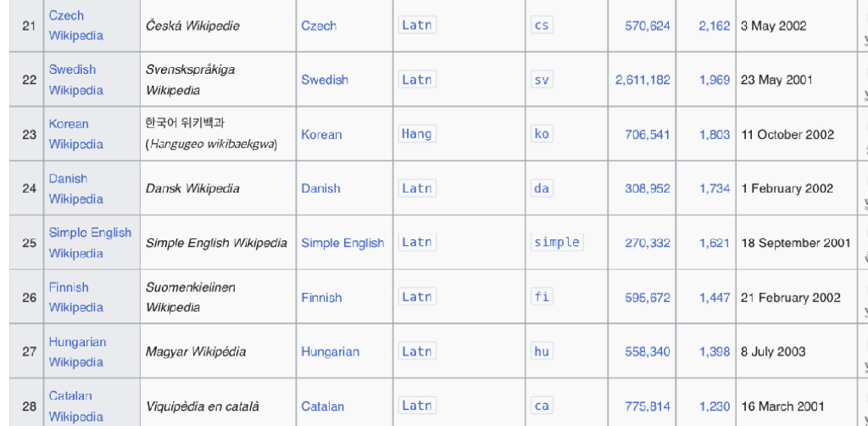
Task: Click the Danish language link
Action: (x=320, y=188)
